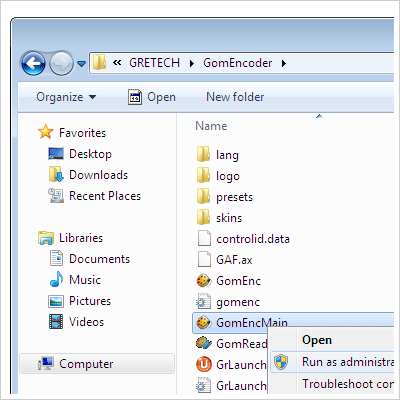This screenshot has width=400, height=400.
Task: Click the blue Back navigation arrow
Action: [33, 63]
